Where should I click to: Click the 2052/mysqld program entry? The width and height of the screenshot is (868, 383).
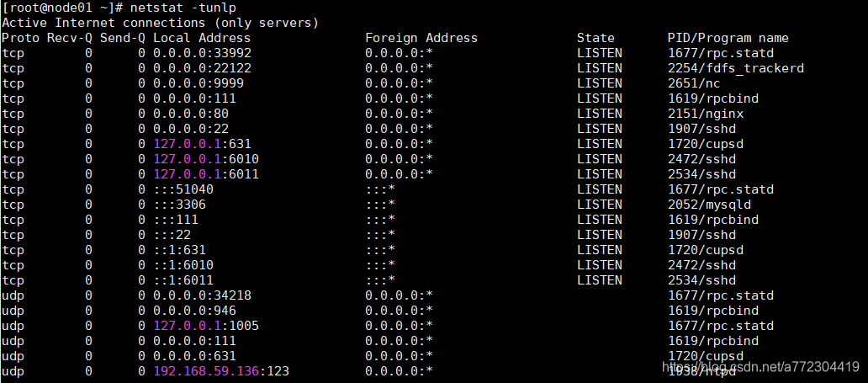709,205
